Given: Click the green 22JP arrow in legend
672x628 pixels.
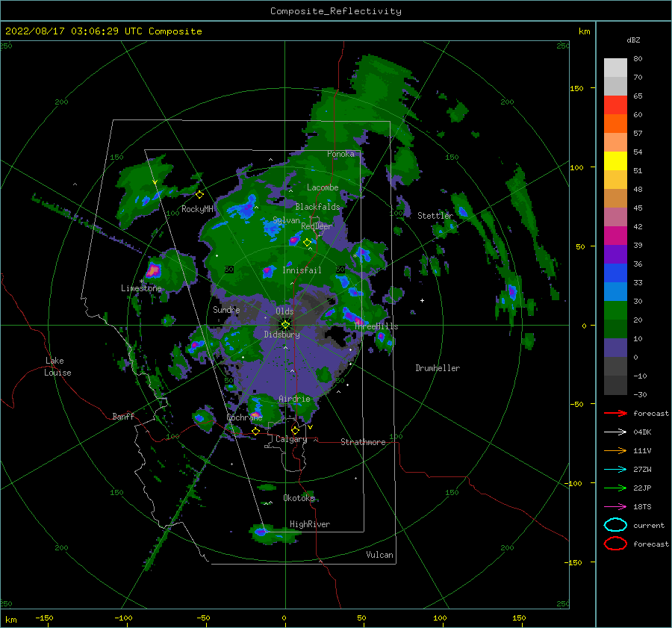Looking at the screenshot, I should click(x=615, y=488).
